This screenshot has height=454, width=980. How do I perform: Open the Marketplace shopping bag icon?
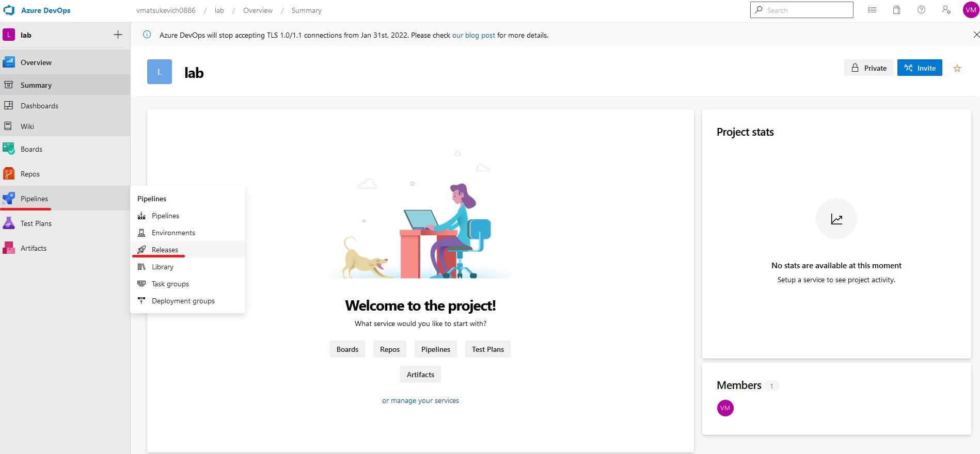click(897, 10)
